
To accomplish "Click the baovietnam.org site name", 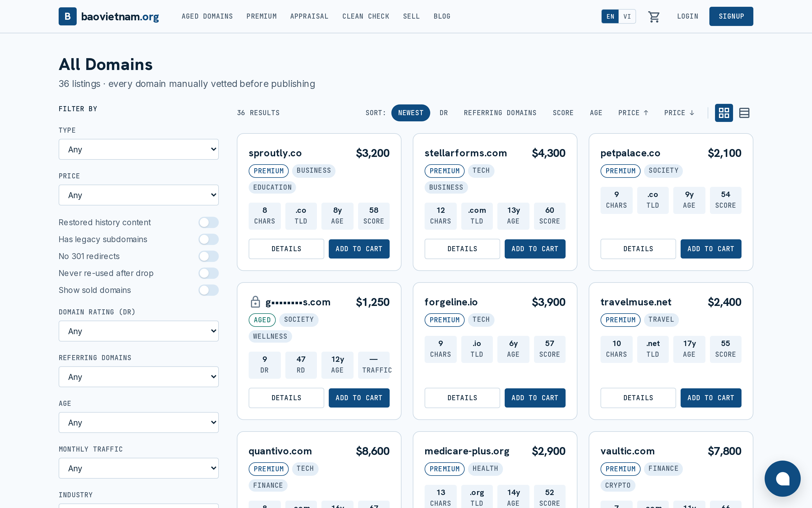I will (120, 16).
